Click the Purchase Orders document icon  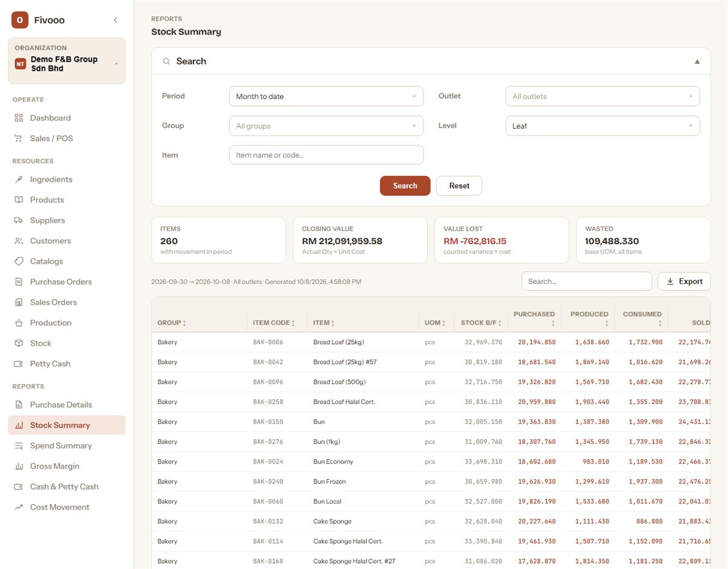[x=19, y=281]
